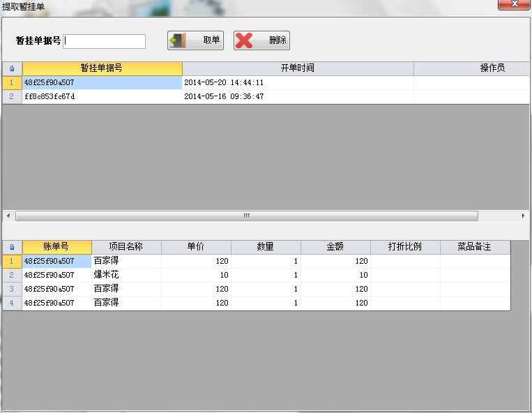
Task: Click unit price 120 in lower row 1
Action: 196,262
